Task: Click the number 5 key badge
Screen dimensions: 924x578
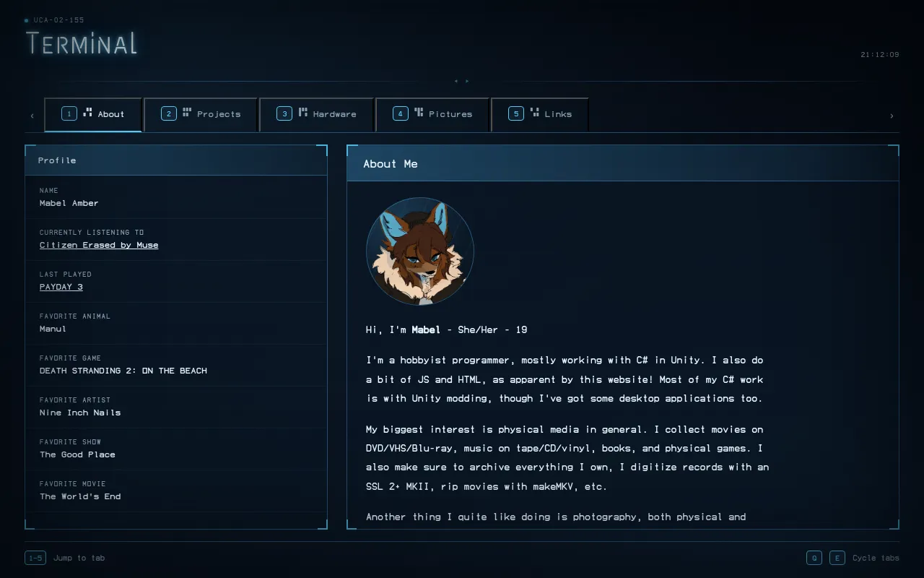Action: [x=516, y=113]
